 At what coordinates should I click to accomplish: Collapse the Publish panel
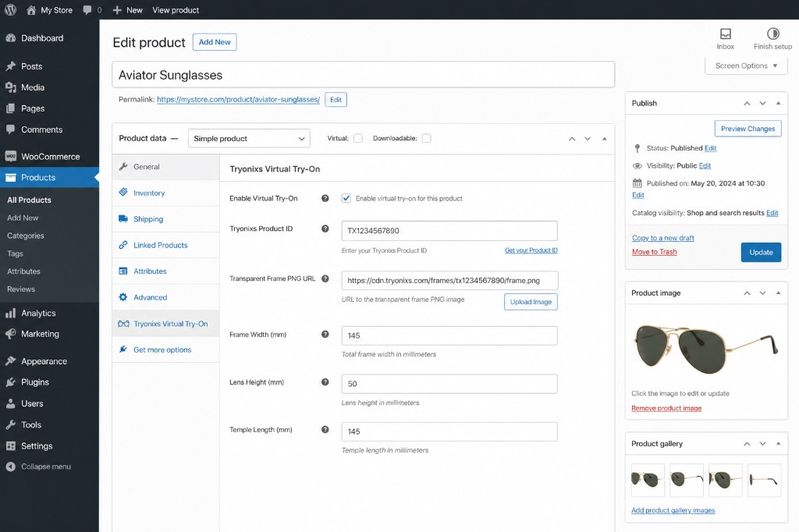778,103
